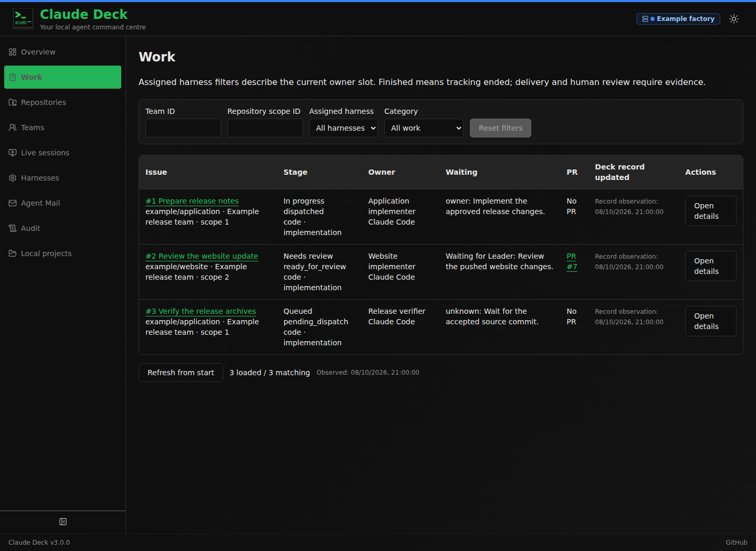Open the Assigned harness dropdown
The width and height of the screenshot is (756, 551).
click(343, 128)
